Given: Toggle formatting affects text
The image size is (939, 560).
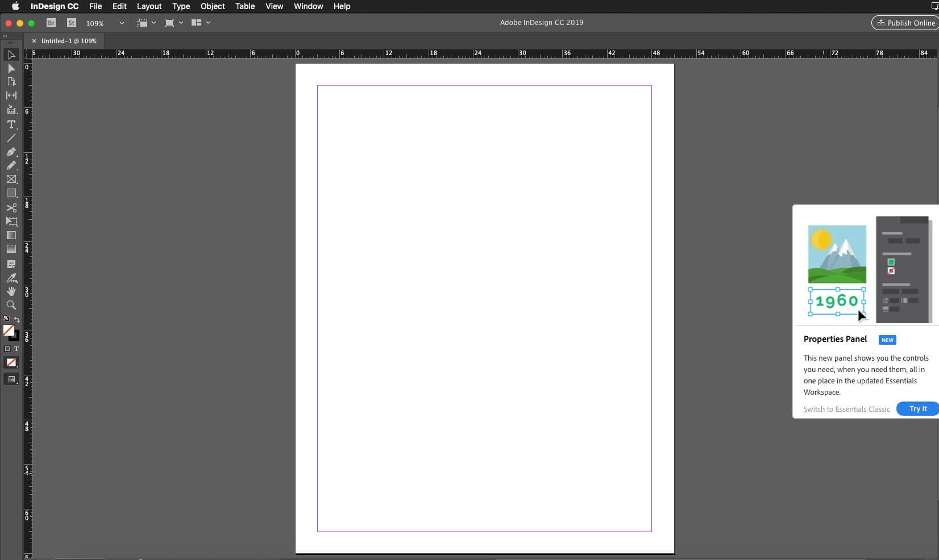Looking at the screenshot, I should click(x=16, y=349).
